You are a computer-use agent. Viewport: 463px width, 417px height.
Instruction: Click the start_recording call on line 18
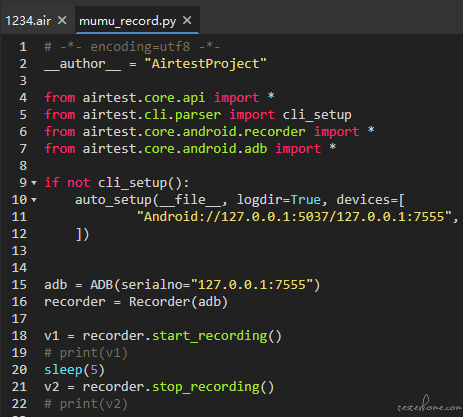click(x=217, y=336)
